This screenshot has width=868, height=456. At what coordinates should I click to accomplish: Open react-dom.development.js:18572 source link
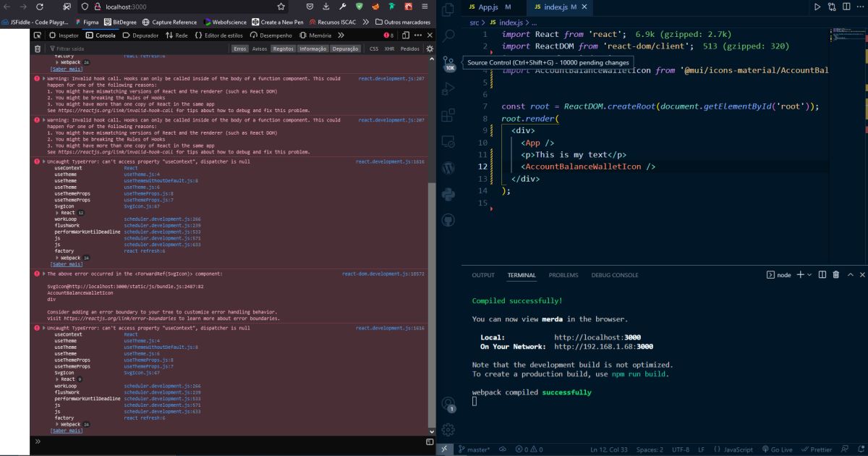click(383, 274)
